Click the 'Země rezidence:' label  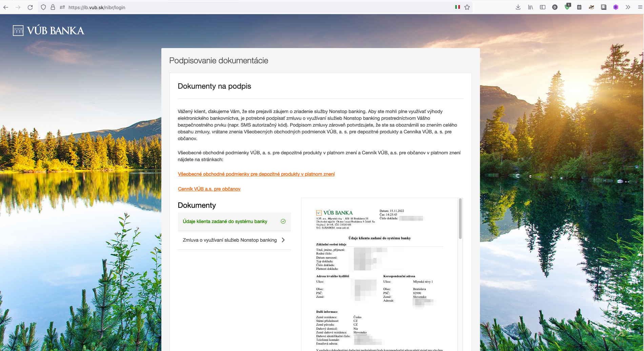pyautogui.click(x=326, y=317)
